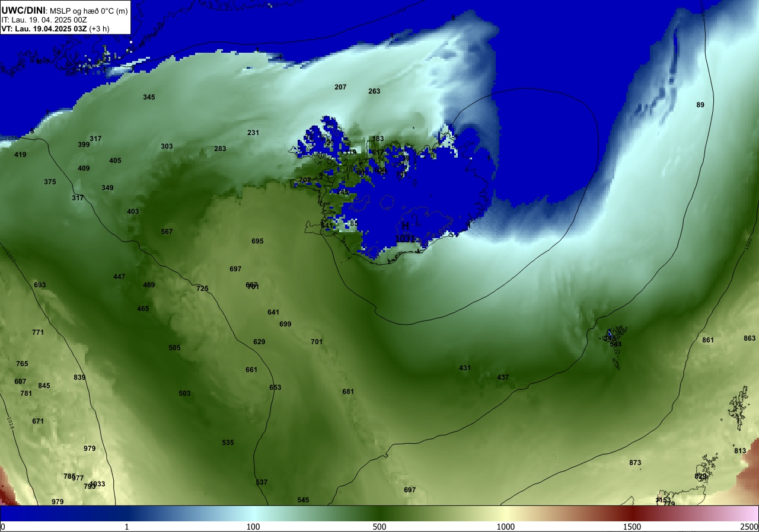The width and height of the screenshot is (759, 532).
Task: Click the 'MSLP og hæð 0°C (m)' label
Action: coord(88,10)
